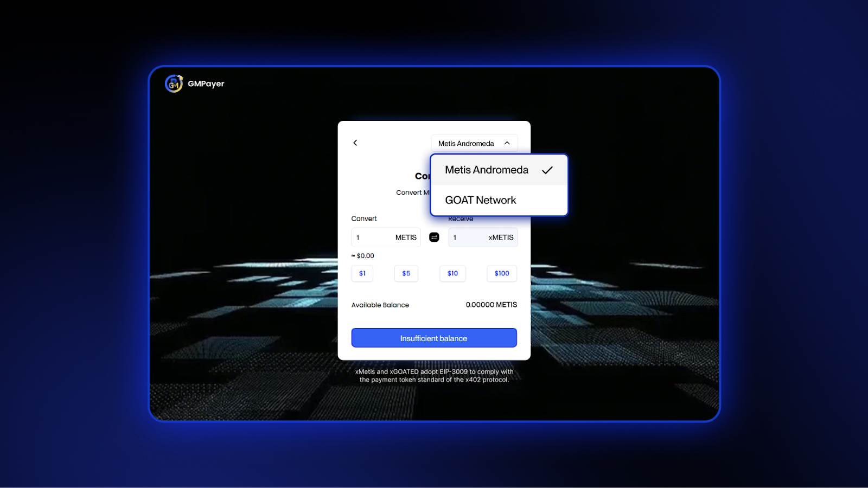This screenshot has height=488, width=868.
Task: Focus the Convert amount input field
Action: (372, 237)
